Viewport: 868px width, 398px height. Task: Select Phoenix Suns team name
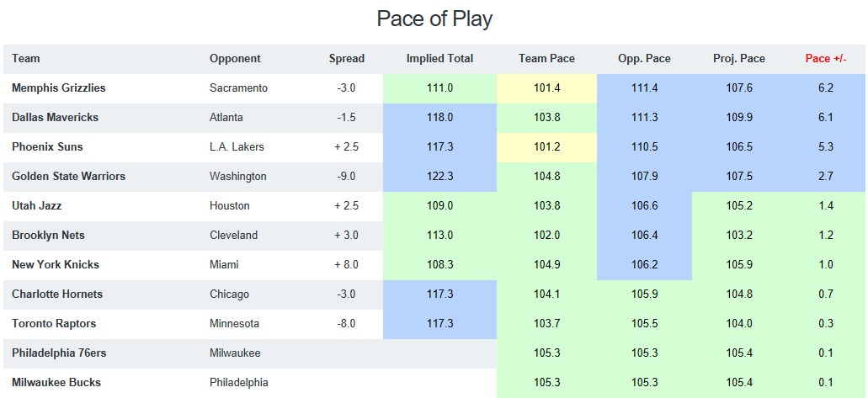click(x=48, y=146)
